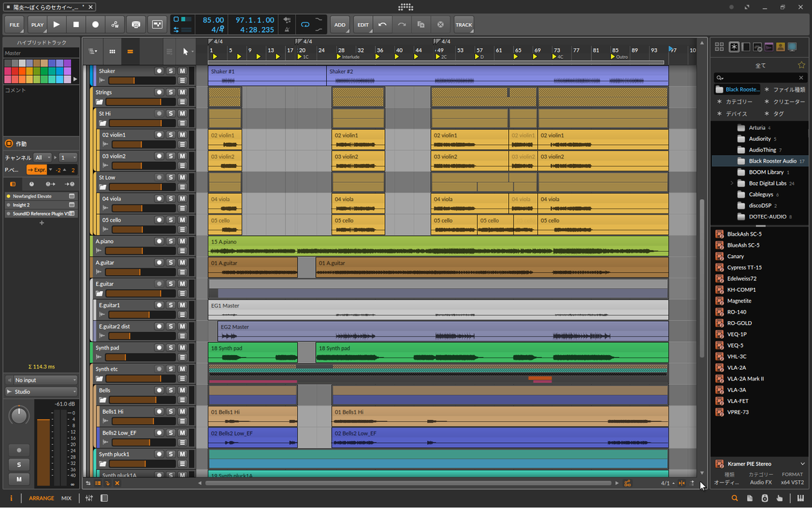Image resolution: width=812 pixels, height=508 pixels.
Task: Select the pointer tool in arranger header
Action: (x=185, y=51)
